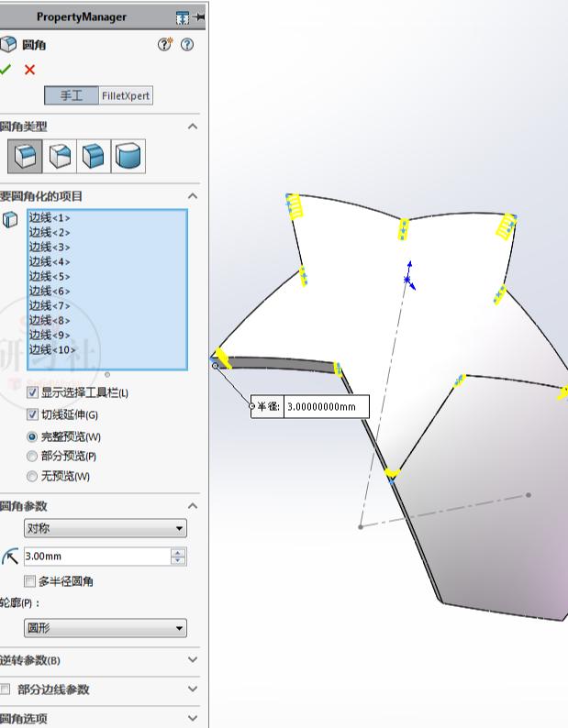Viewport: 568px width, 728px height.
Task: Select 边线<5> in the list
Action: [50, 276]
